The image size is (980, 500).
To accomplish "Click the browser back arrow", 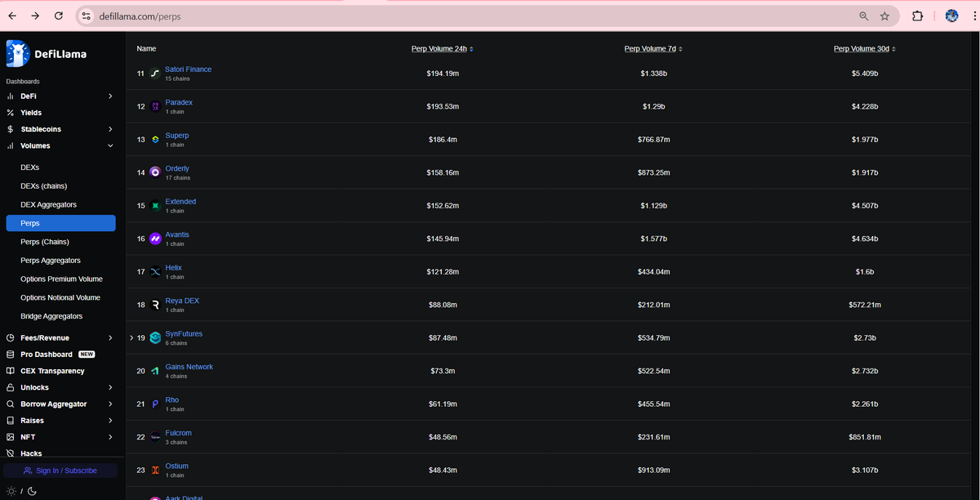I will [11, 16].
